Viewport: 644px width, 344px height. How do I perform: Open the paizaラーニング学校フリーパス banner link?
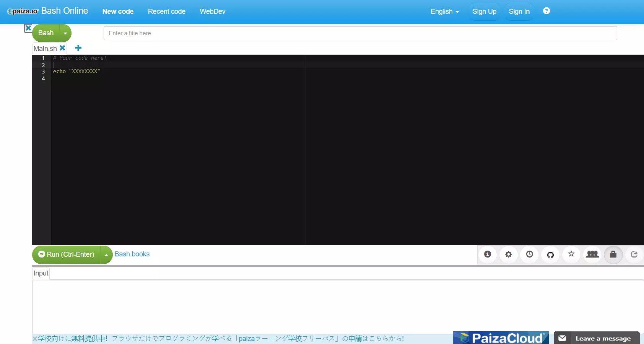pos(221,339)
